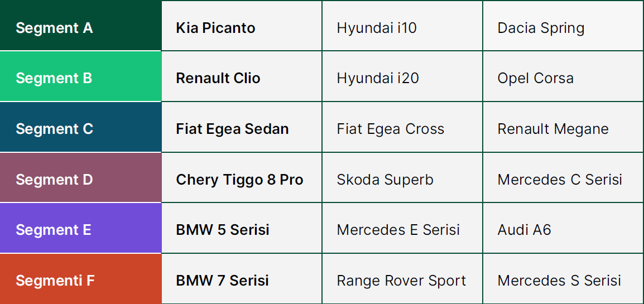Click the Hyundai i10 cell
This screenshot has height=304, width=644.
coord(377,28)
